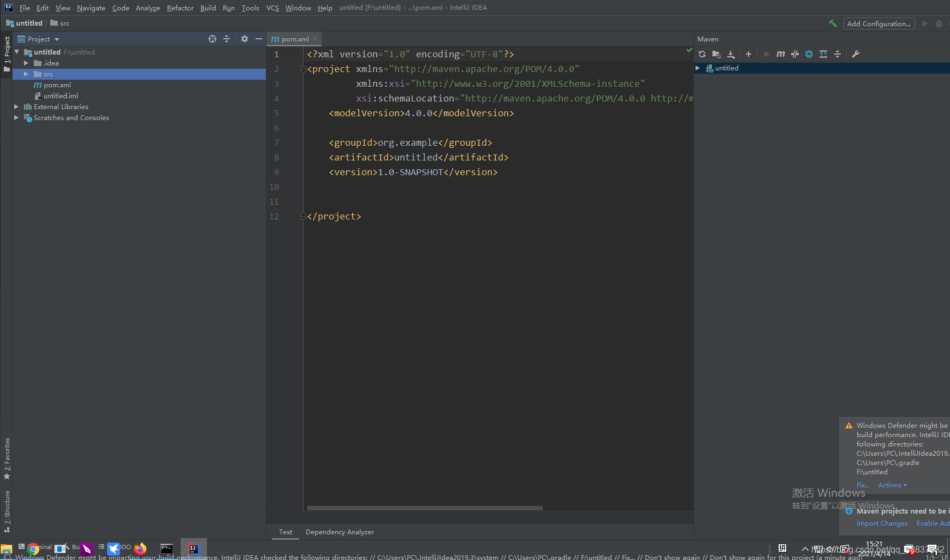Click inspection green checkmark indicator
950x560 pixels.
click(689, 50)
